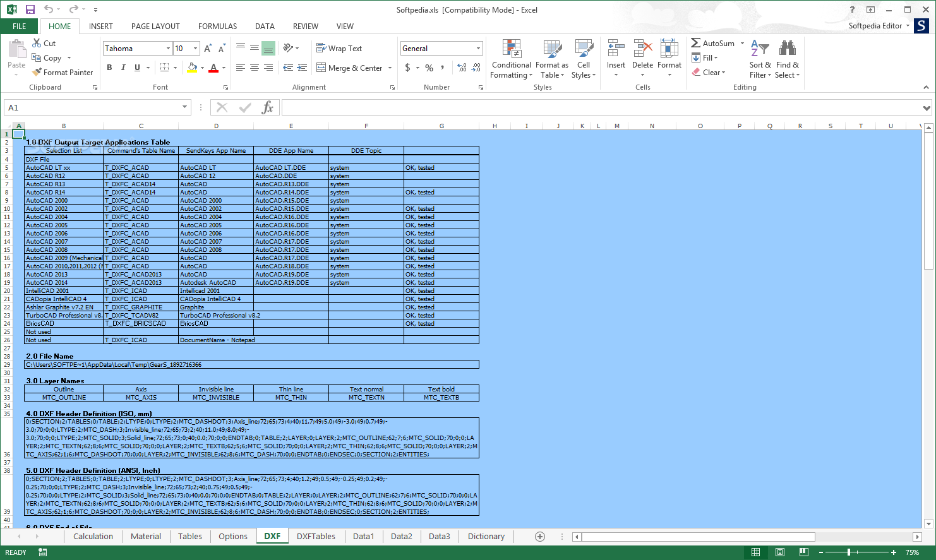The height and width of the screenshot is (560, 936).
Task: Click the Find & Select button
Action: [x=788, y=59]
